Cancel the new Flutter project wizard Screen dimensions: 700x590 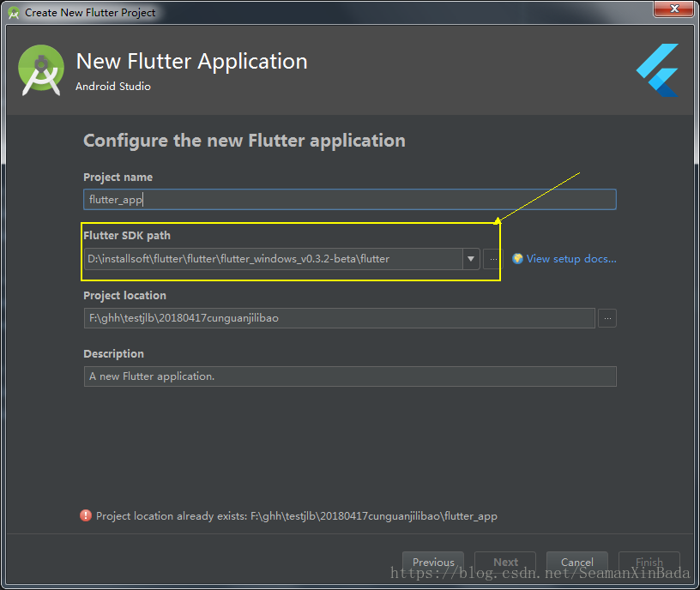pos(577,562)
